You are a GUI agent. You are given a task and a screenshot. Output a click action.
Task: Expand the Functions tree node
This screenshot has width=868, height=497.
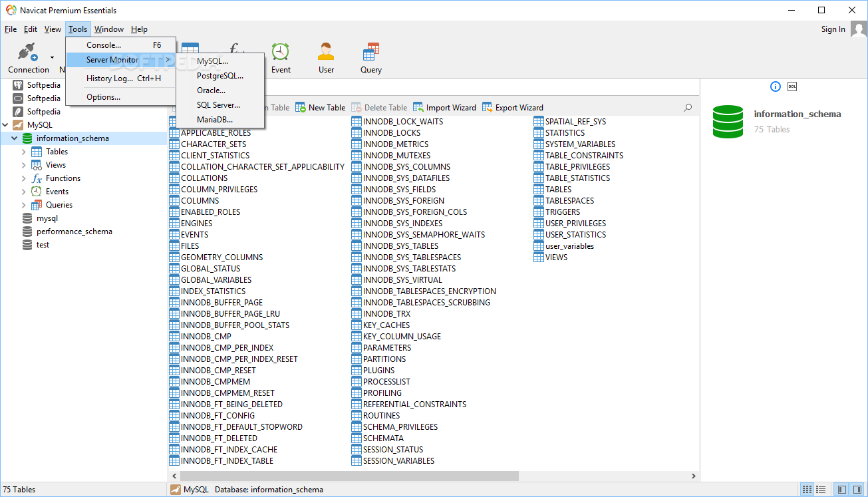click(x=24, y=178)
